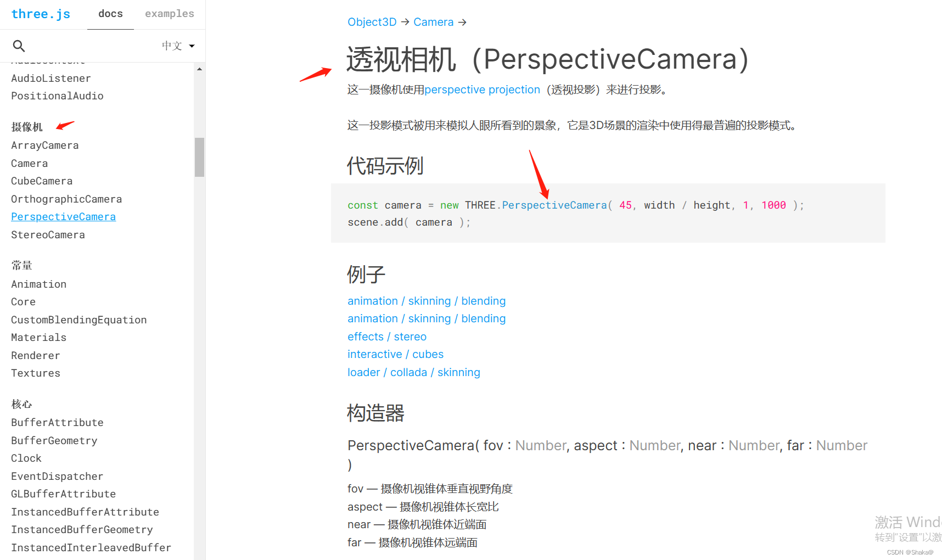This screenshot has height=560, width=942.
Task: Open InstancedBufferGeometry docs page
Action: point(82,530)
